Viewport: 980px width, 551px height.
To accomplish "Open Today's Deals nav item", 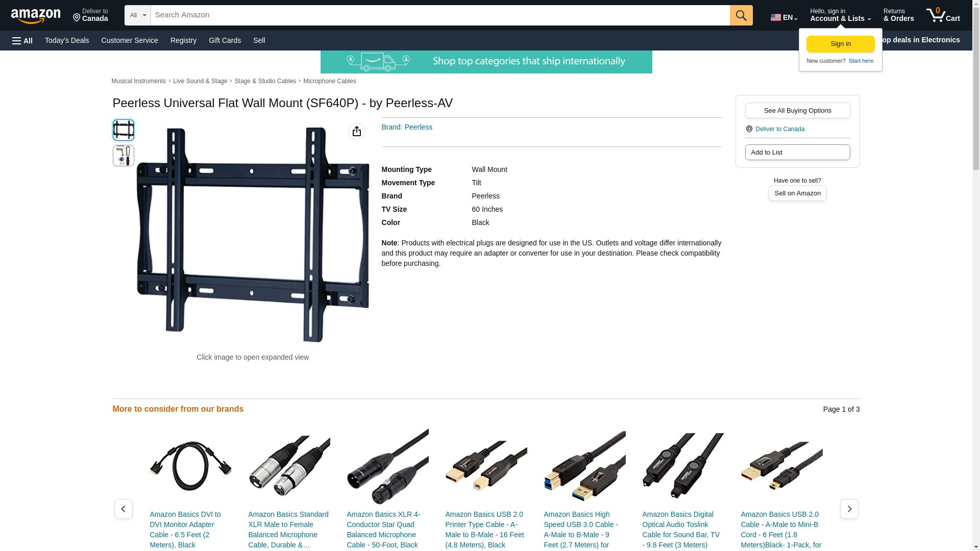I will pos(67,40).
